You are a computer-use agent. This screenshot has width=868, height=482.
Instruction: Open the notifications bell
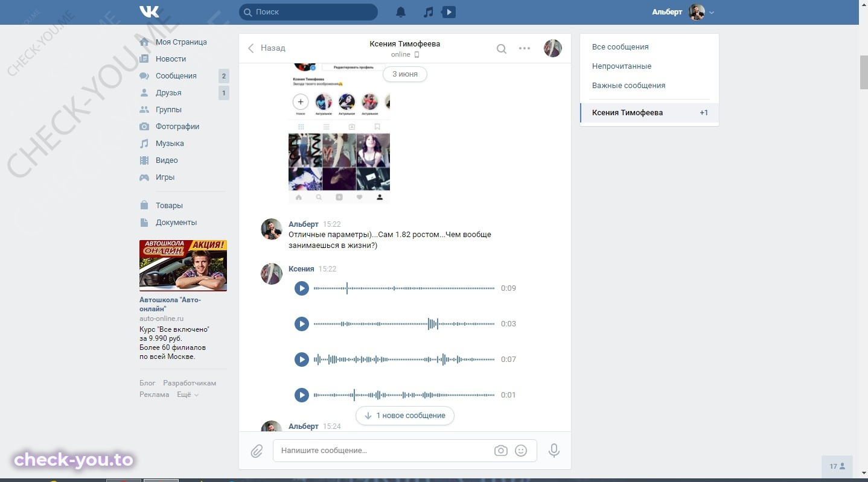pos(401,12)
